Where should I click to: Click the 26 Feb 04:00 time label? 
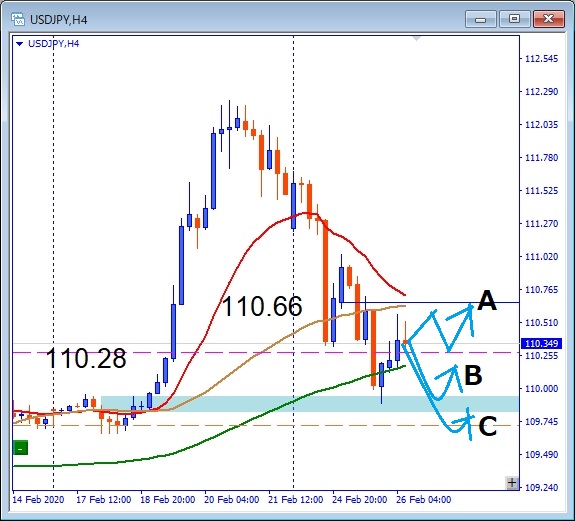[424, 500]
